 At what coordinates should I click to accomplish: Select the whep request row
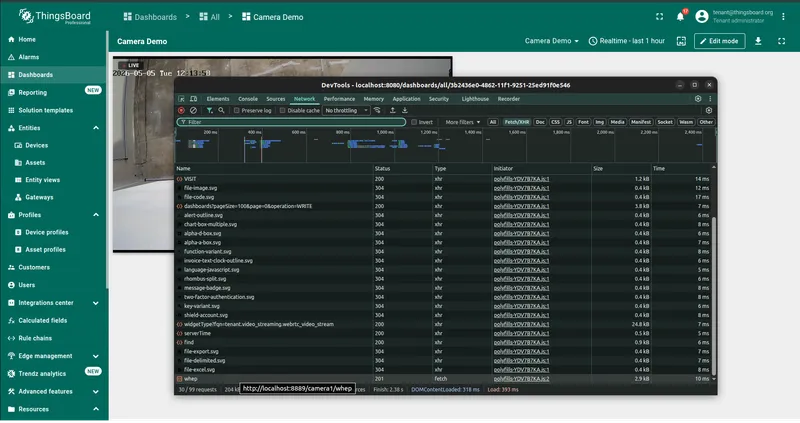click(x=443, y=379)
